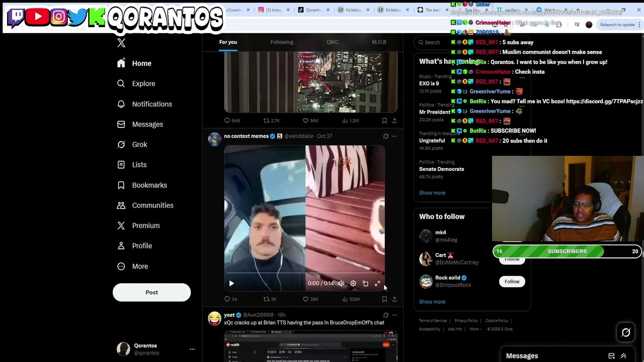
Task: Open Privacy Policy link
Action: [466, 321]
